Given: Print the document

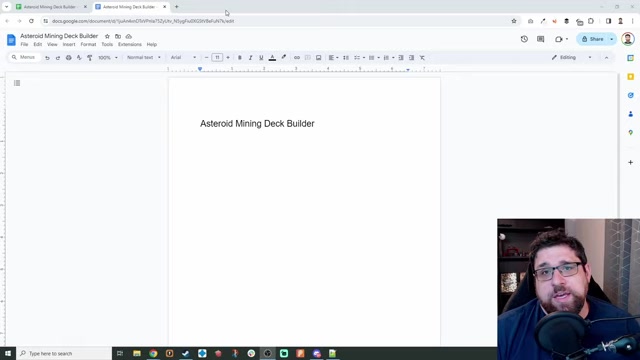Looking at the screenshot, I should (69, 58).
